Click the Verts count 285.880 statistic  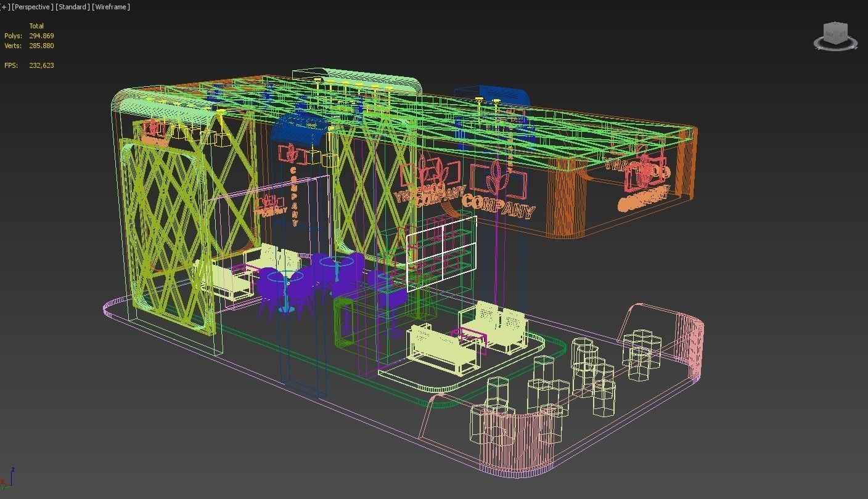click(x=41, y=46)
